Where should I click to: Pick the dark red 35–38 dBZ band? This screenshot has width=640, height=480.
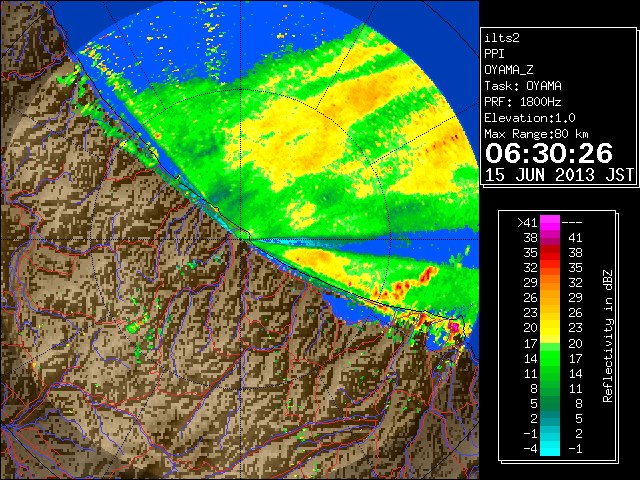(550, 253)
